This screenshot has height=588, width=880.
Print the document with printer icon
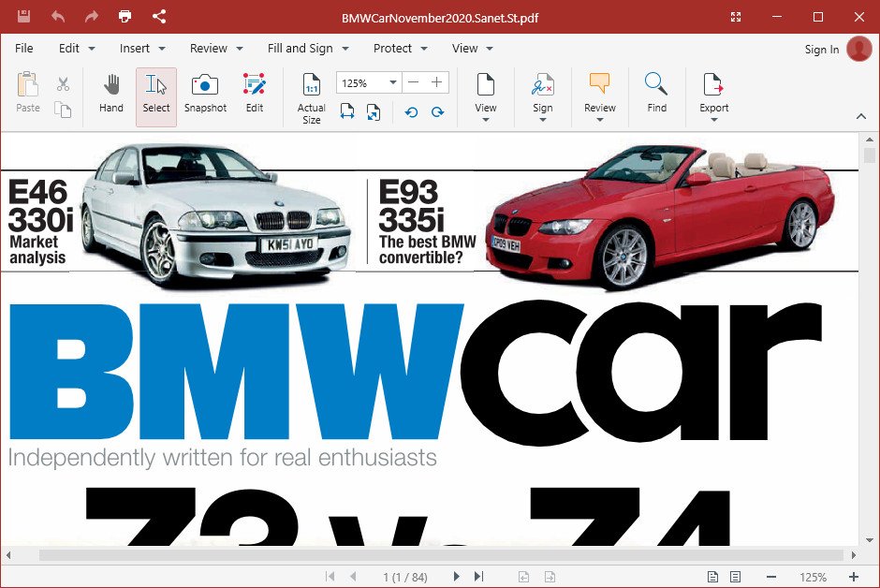click(x=125, y=16)
